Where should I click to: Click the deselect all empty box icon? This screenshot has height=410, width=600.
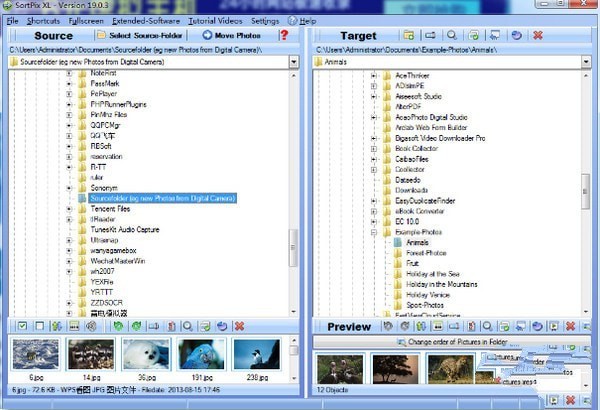click(39, 326)
